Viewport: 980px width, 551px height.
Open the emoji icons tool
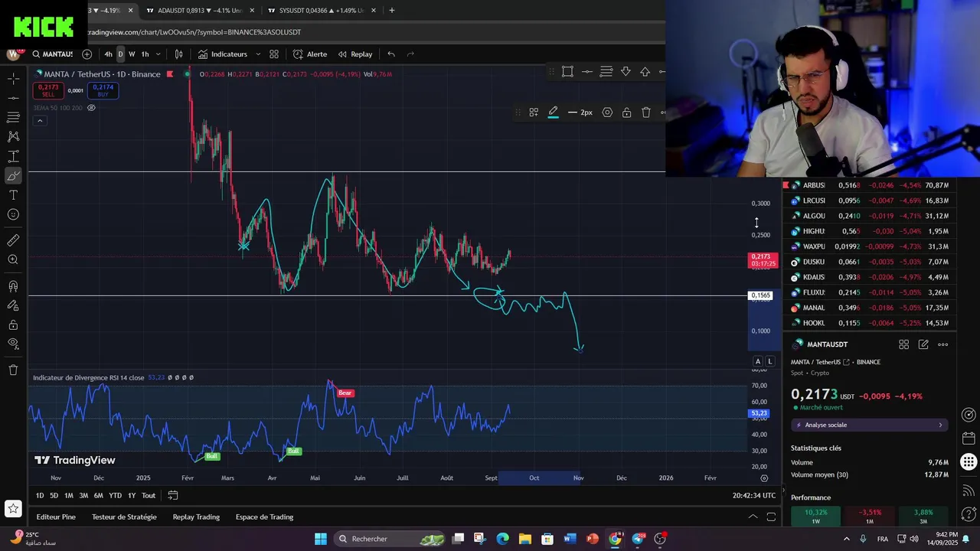coord(13,215)
